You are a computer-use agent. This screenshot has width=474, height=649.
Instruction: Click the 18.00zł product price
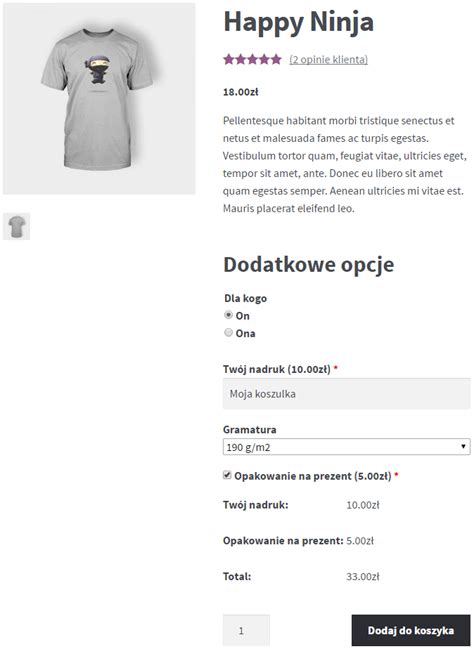[x=241, y=92]
